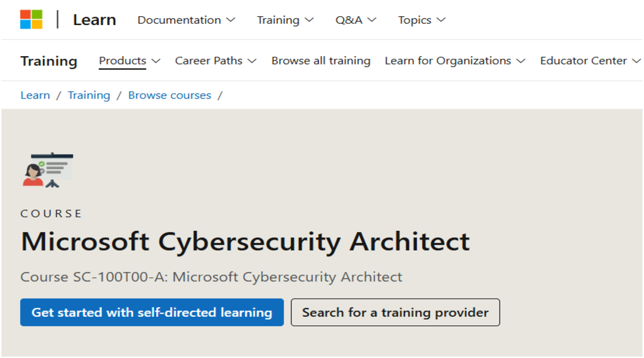
Task: Click the Training section heading
Action: tap(49, 61)
